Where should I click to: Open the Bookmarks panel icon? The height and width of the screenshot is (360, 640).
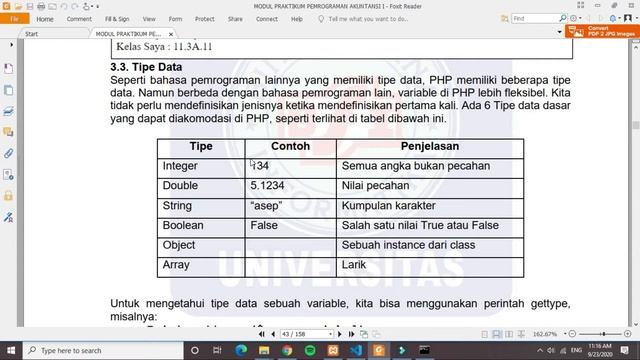8,68
